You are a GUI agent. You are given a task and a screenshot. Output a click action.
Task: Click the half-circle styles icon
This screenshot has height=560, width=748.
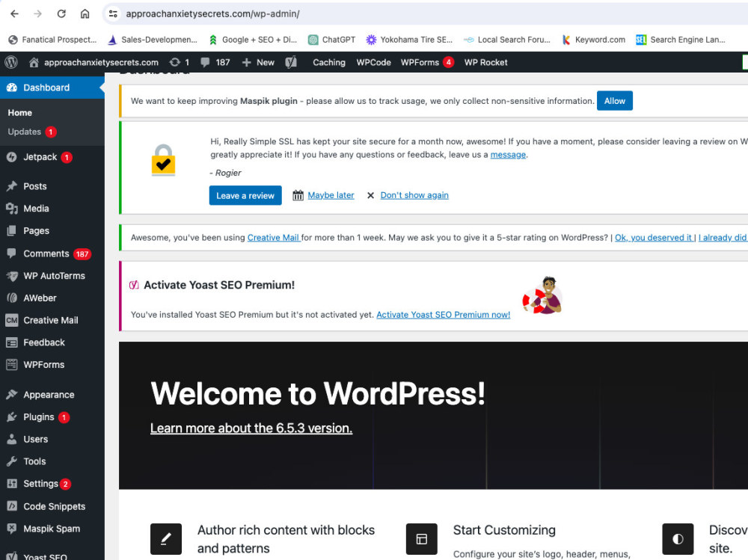678,539
